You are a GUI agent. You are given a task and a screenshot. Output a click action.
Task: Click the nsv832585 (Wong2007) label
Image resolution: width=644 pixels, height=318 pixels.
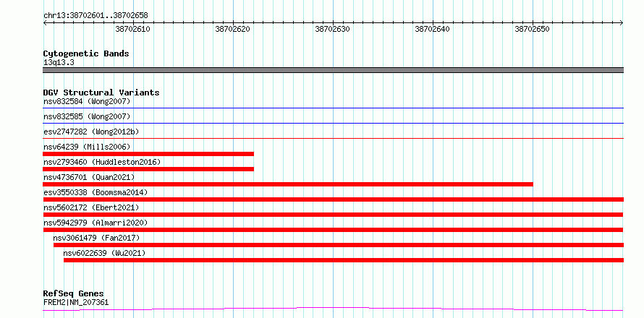(x=87, y=117)
